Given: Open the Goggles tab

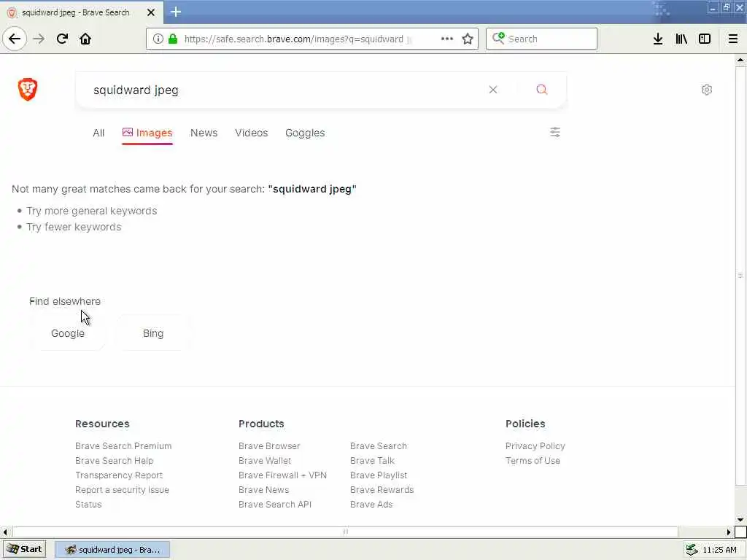Looking at the screenshot, I should click(x=305, y=133).
